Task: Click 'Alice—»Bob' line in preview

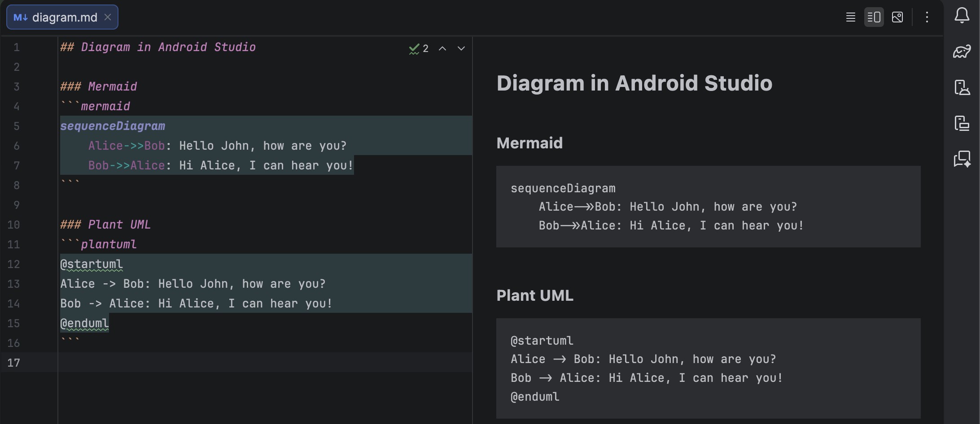Action: click(668, 207)
